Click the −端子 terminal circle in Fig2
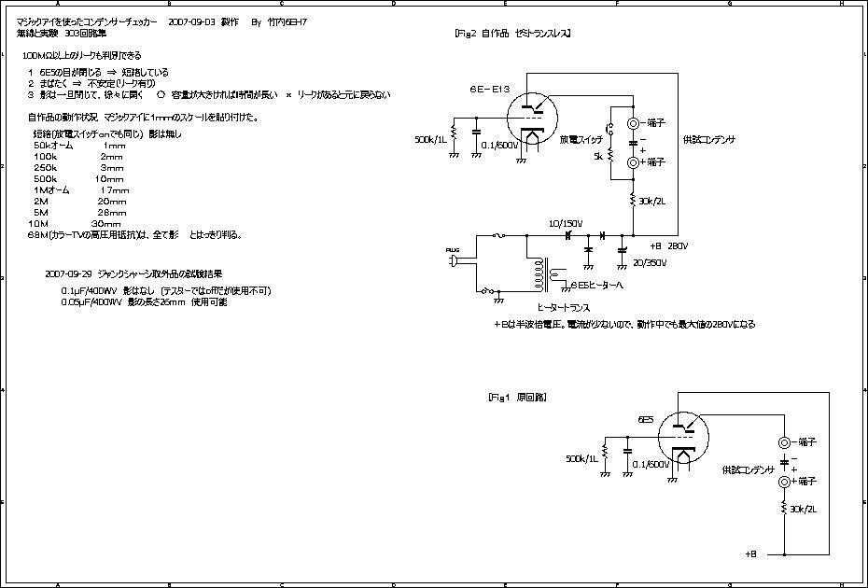Screen dimensions: 868x588 (x=634, y=123)
